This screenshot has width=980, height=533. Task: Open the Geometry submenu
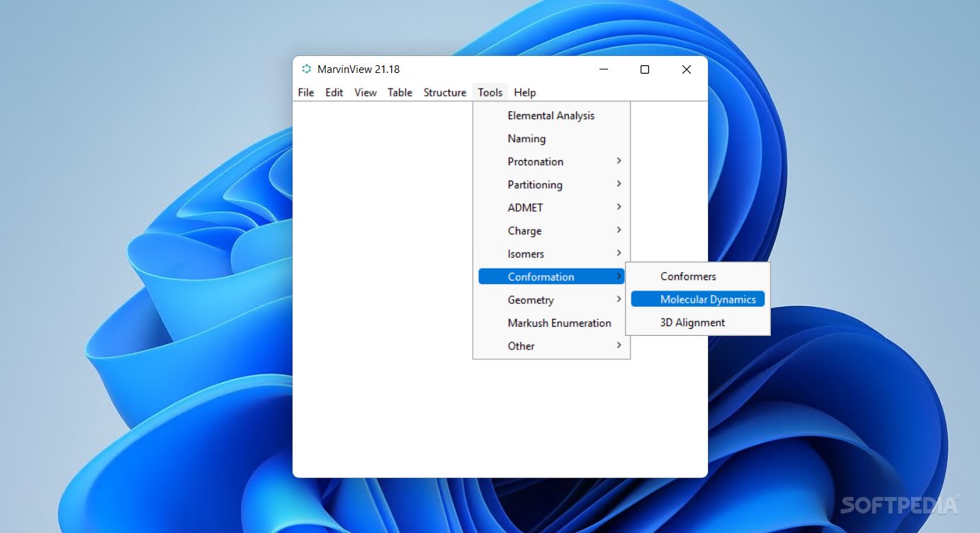coord(551,300)
